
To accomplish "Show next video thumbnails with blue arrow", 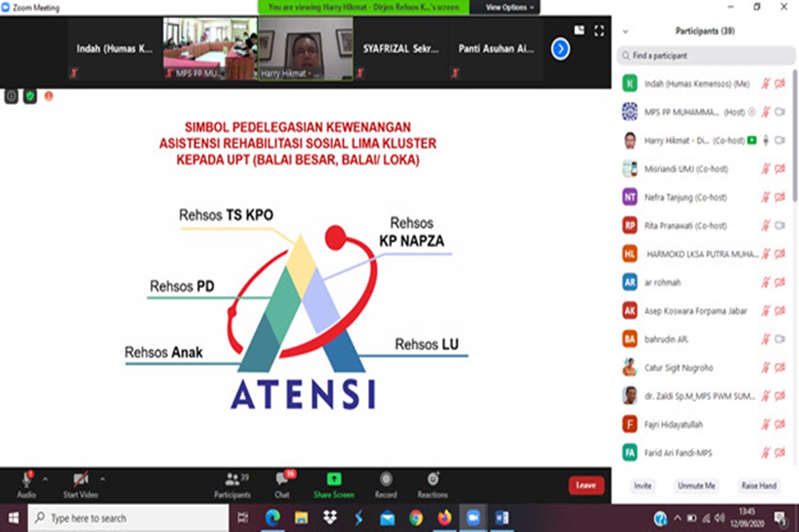I will click(561, 49).
